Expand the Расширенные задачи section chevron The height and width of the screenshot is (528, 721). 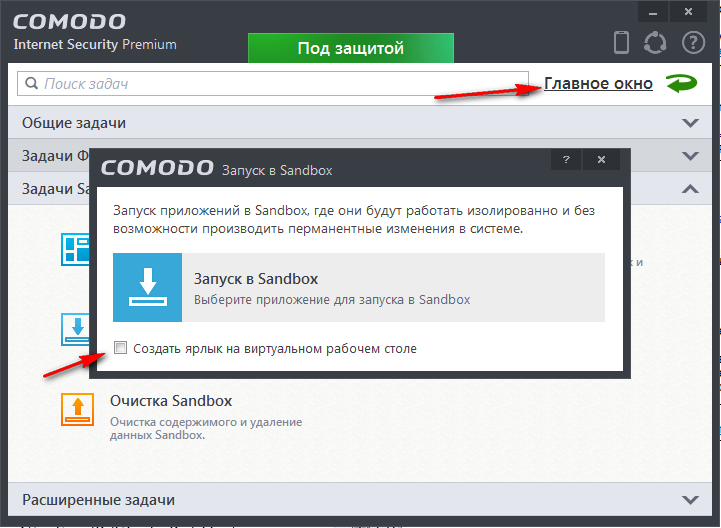coord(690,499)
